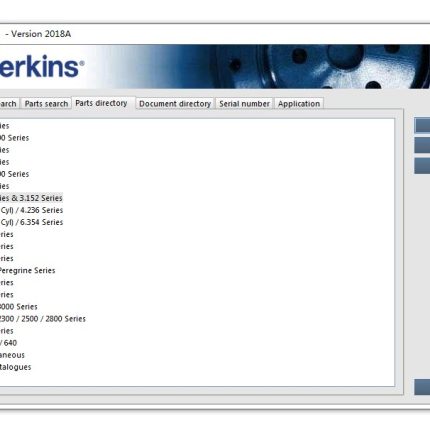Open the Serial number tab
Image resolution: width=430 pixels, height=430 pixels.
point(244,104)
